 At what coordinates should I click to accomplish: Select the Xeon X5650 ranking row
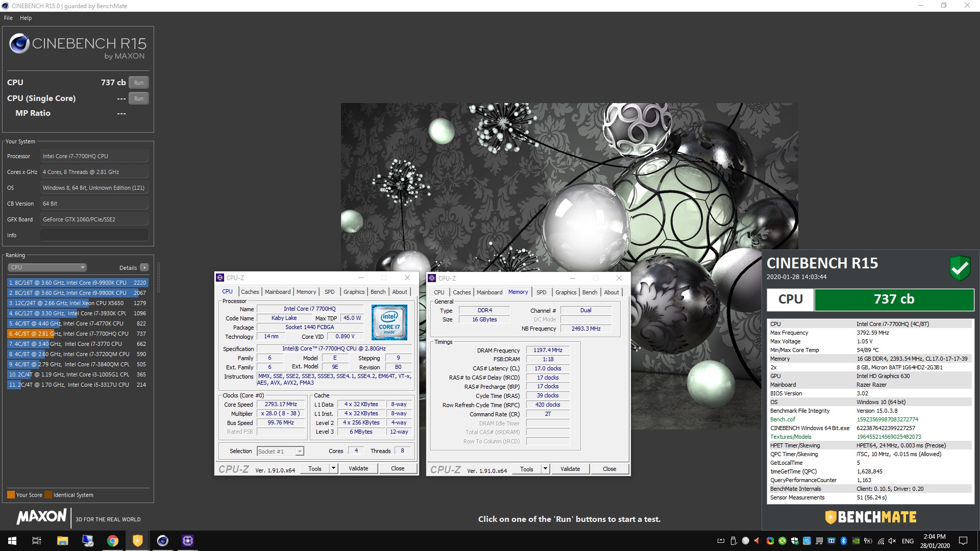pos(77,303)
